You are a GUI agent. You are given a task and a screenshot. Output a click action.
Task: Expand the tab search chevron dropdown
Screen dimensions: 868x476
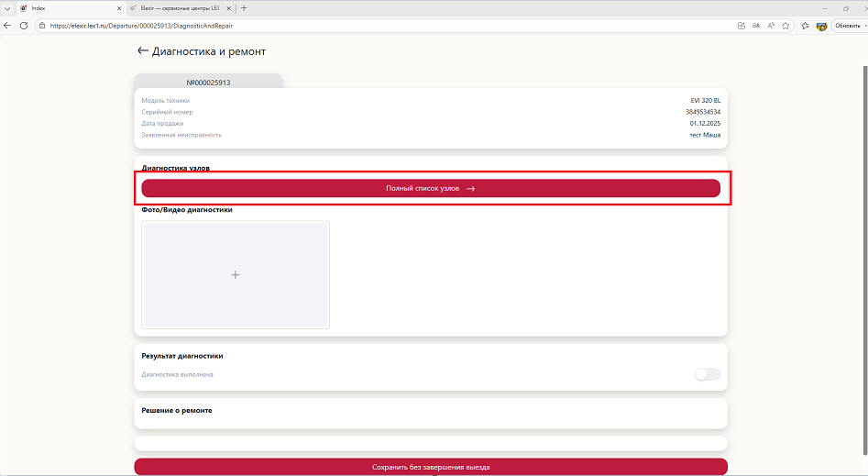click(7, 8)
